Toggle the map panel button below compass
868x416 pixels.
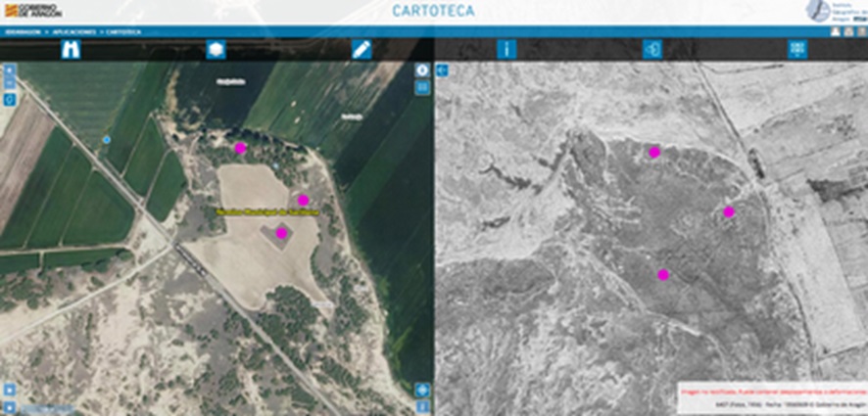423,87
